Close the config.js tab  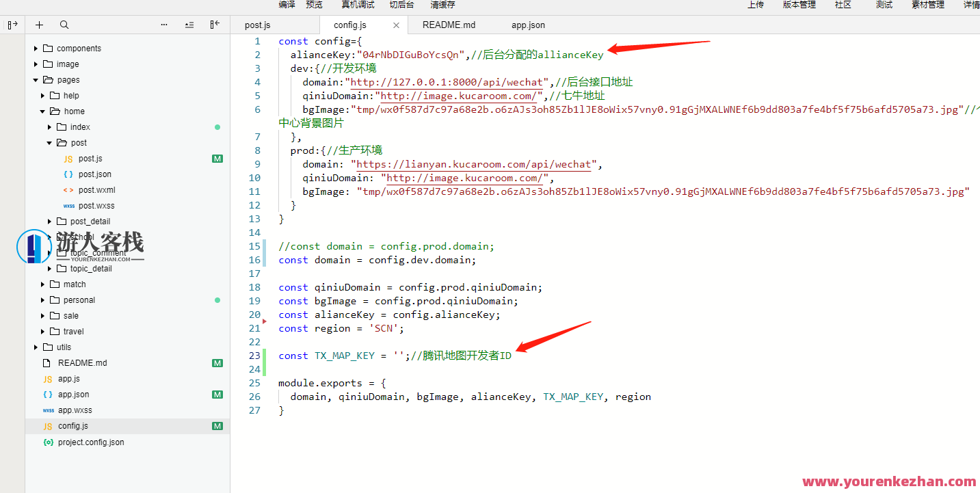397,25
